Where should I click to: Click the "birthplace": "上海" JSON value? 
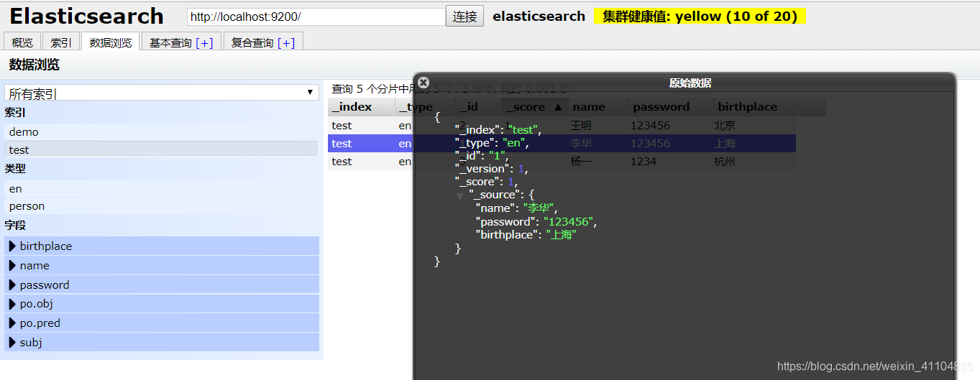pyautogui.click(x=561, y=235)
